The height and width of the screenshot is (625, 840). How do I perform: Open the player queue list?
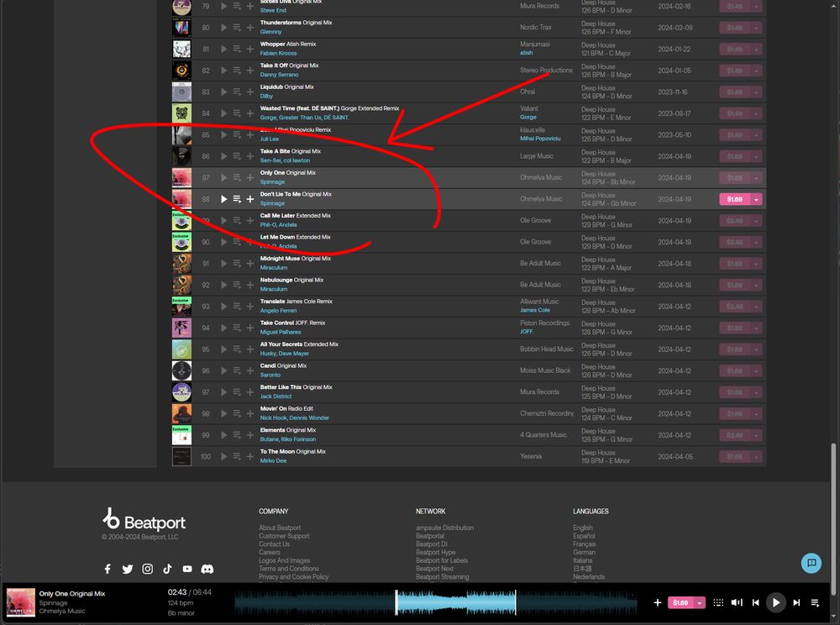coord(815,602)
